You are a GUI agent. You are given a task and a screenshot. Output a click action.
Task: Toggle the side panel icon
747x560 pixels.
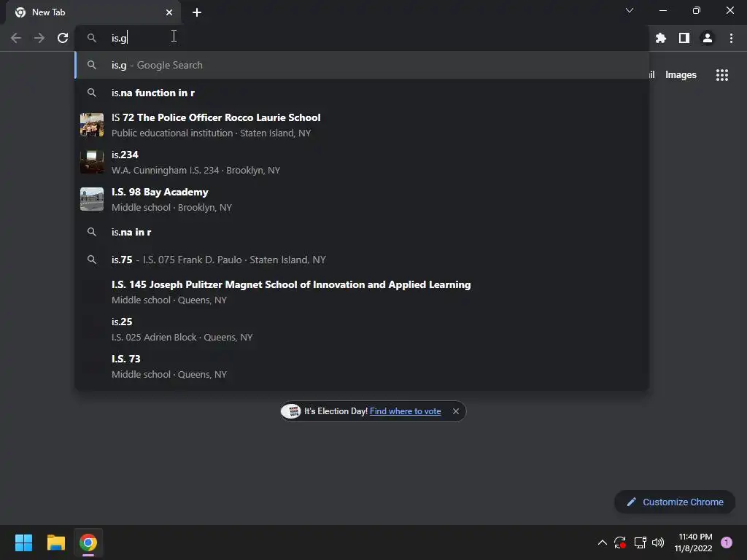pos(684,38)
